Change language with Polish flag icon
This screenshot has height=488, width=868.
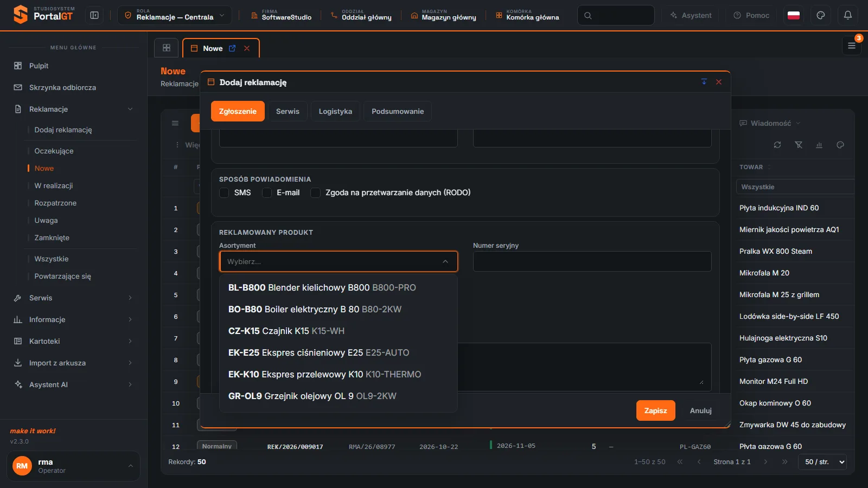point(794,15)
